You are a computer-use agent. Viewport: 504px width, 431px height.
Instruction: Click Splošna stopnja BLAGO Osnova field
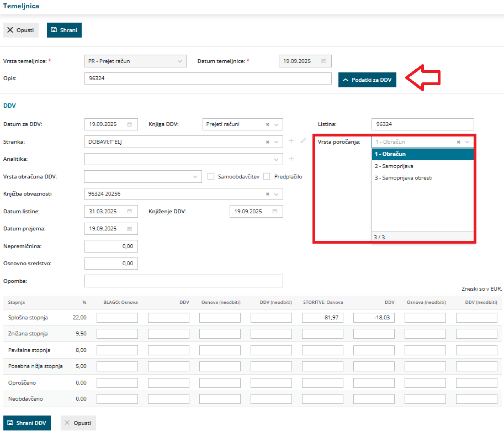click(x=118, y=318)
